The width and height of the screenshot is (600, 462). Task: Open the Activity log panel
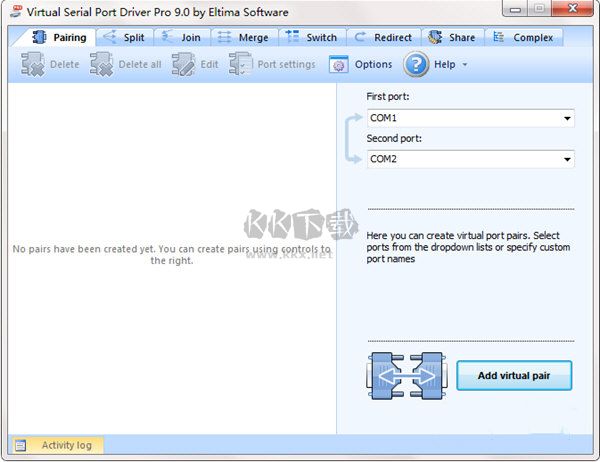pos(57,445)
